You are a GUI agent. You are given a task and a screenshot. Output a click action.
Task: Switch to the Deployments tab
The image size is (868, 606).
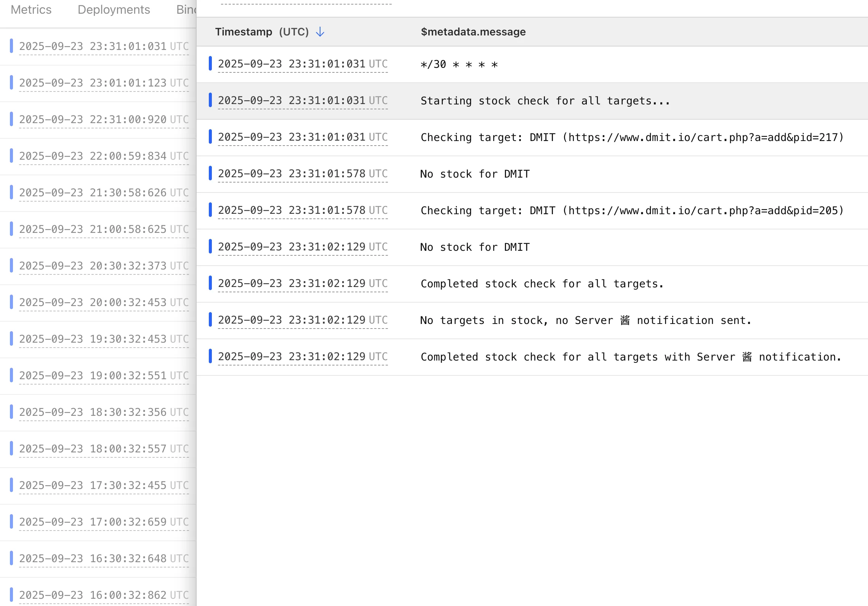pyautogui.click(x=114, y=10)
